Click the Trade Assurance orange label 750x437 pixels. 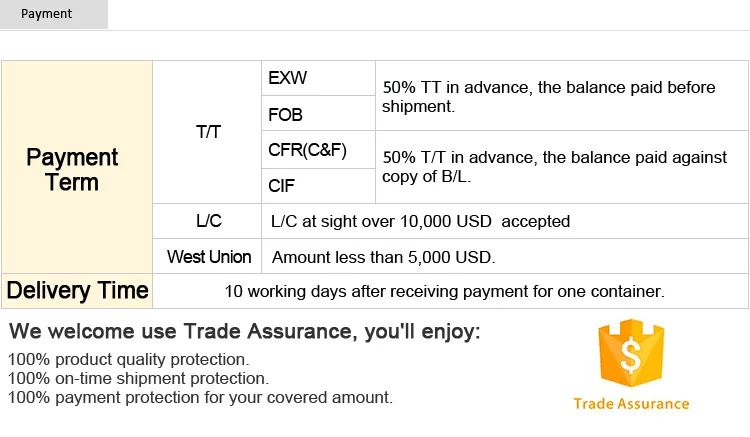(x=631, y=404)
